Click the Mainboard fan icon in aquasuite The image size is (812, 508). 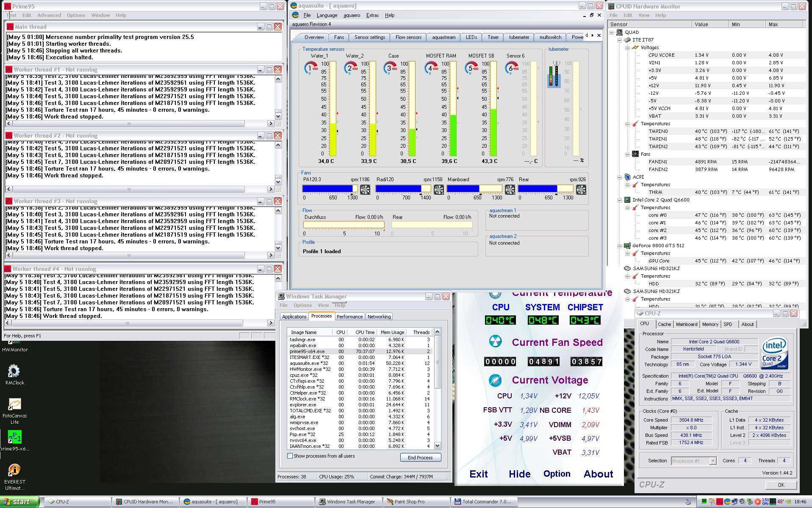(x=510, y=190)
